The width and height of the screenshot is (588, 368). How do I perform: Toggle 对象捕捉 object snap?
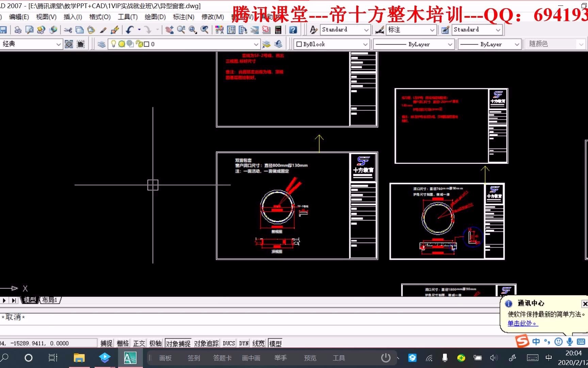click(x=178, y=343)
